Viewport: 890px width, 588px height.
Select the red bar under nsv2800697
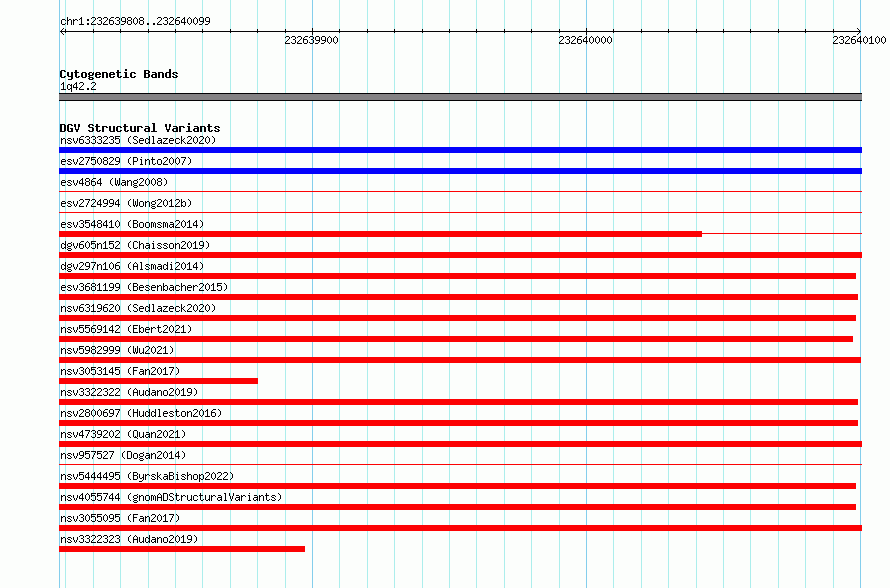click(x=459, y=423)
